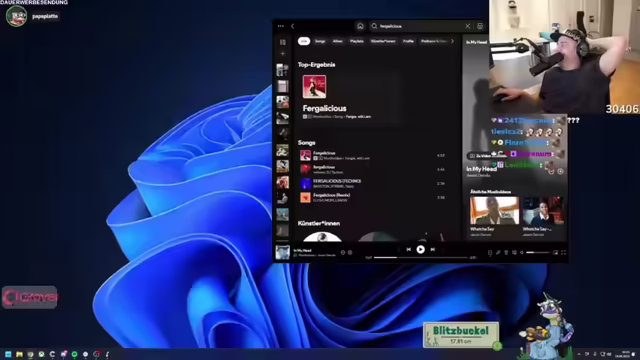
Task: Adjust the volume slider
Action: coord(537,253)
